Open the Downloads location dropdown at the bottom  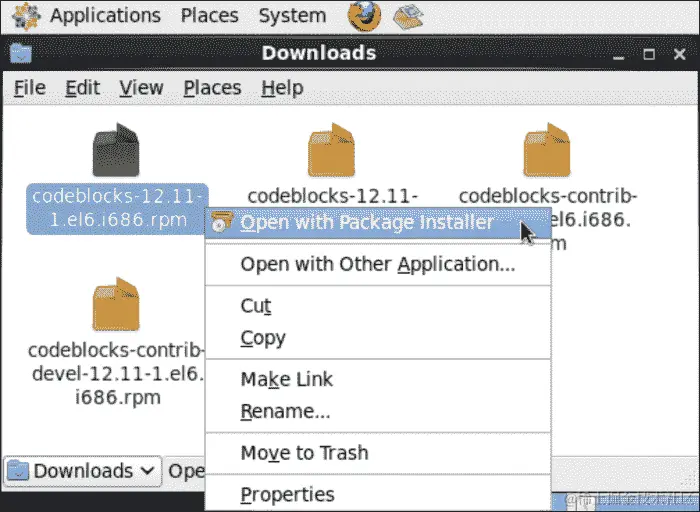pyautogui.click(x=83, y=471)
